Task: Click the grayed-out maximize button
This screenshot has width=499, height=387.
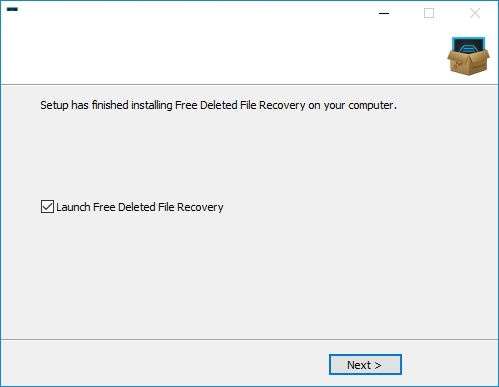Action: click(x=429, y=13)
